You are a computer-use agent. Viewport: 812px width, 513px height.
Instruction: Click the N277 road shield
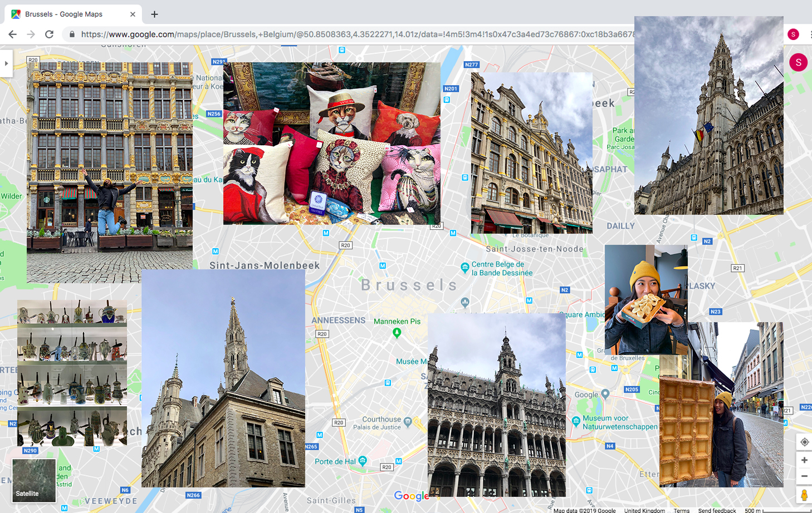[x=472, y=65]
